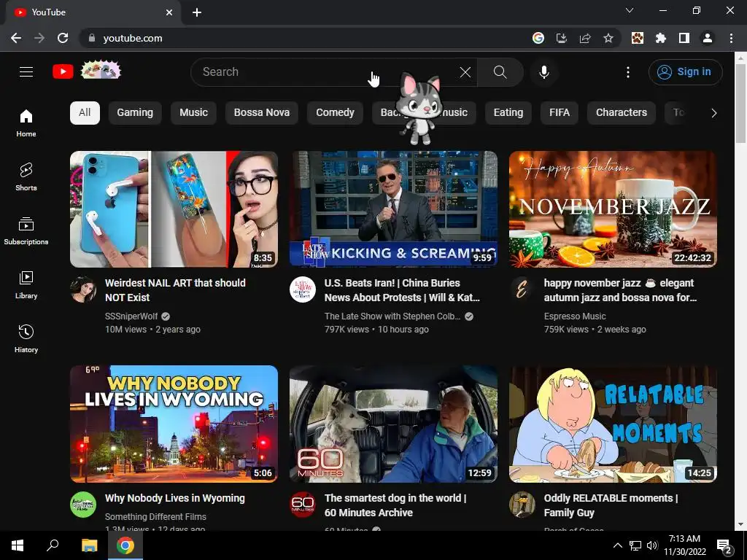Click Something Different Films channel avatar
Image resolution: width=747 pixels, height=560 pixels.
click(83, 505)
